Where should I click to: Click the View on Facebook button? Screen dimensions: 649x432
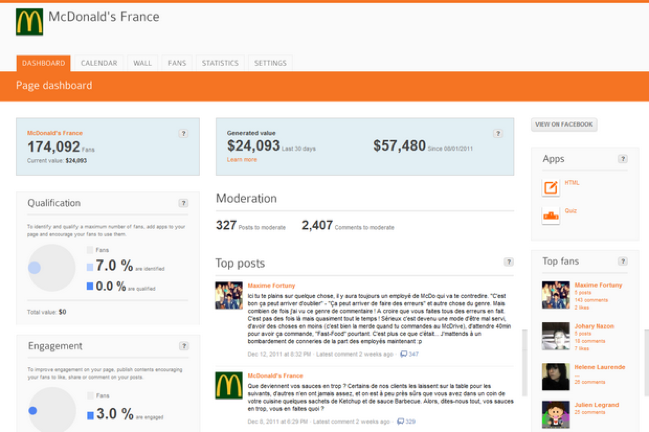[564, 125]
